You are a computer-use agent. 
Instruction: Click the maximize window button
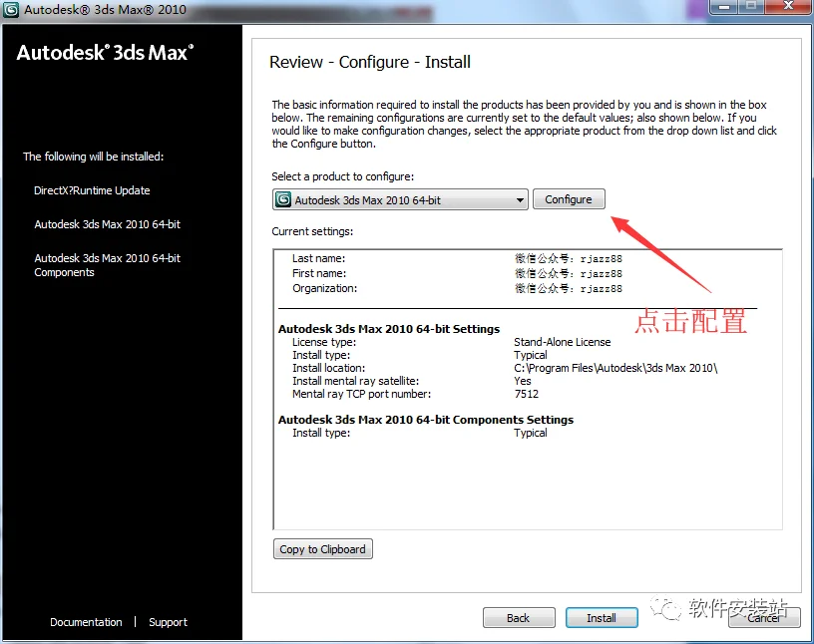click(x=751, y=7)
